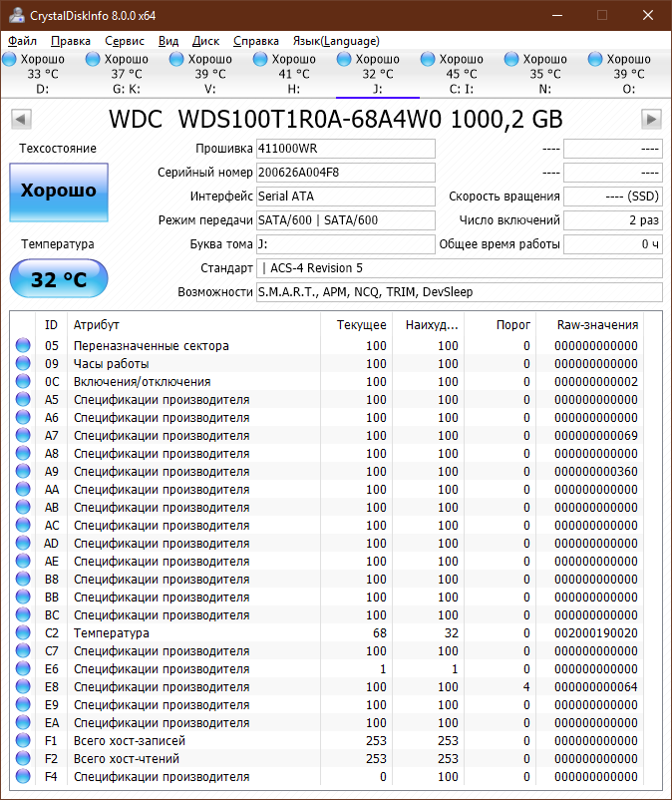Click raw value 000000000069
Image resolution: width=672 pixels, height=800 pixels.
(x=596, y=436)
